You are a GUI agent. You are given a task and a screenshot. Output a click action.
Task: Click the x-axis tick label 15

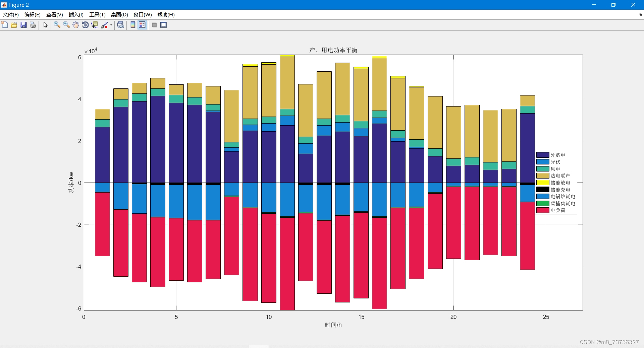pos(361,317)
